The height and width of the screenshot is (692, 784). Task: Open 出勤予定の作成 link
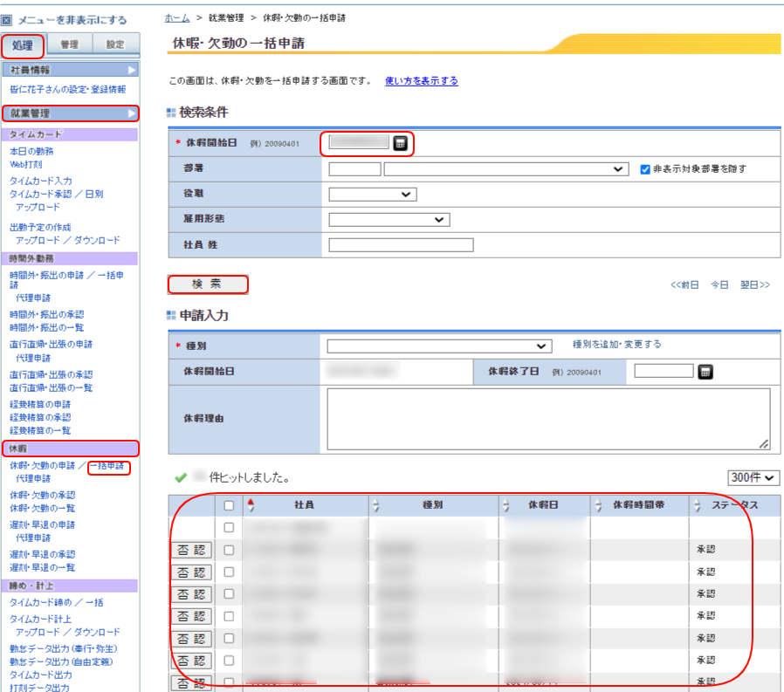click(x=40, y=228)
